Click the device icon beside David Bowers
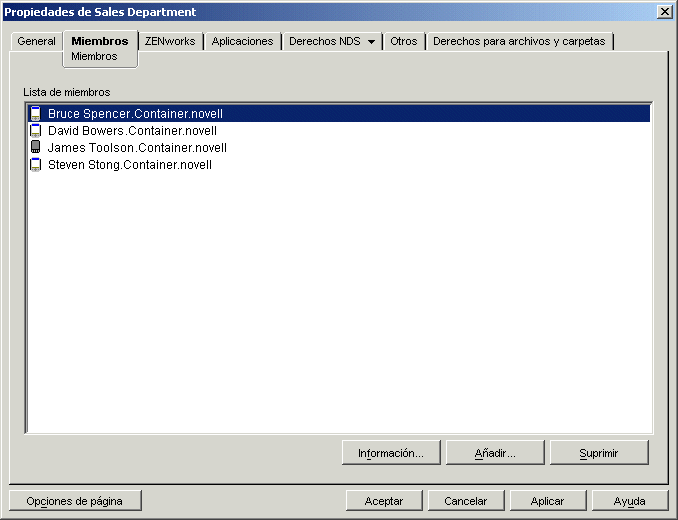This screenshot has width=678, height=520. point(35,131)
